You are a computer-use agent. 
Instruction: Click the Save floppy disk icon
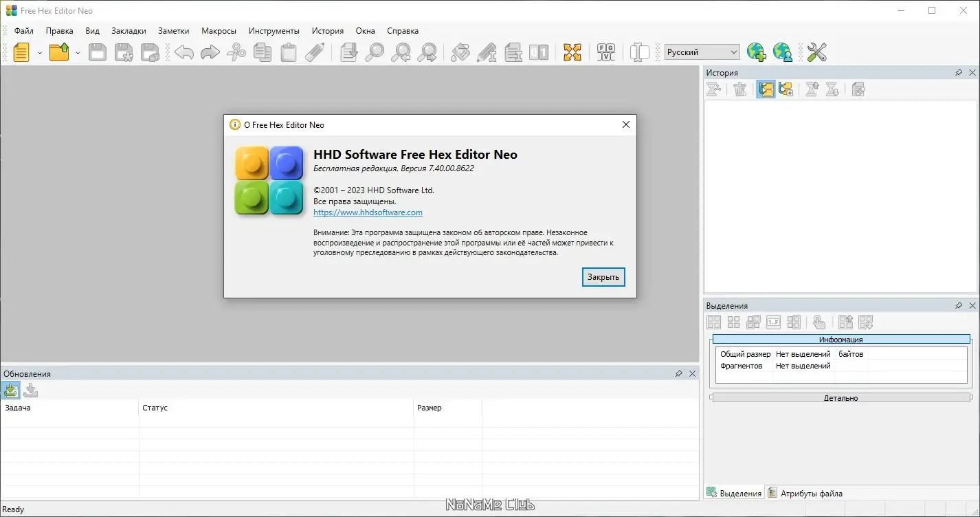pos(98,52)
